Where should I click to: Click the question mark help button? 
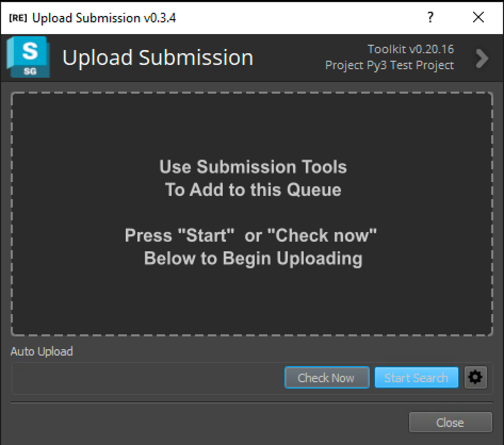(430, 17)
